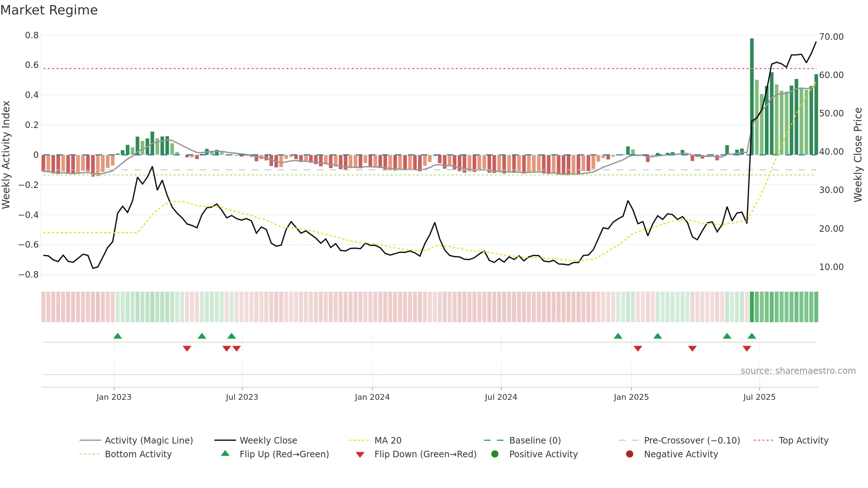The height and width of the screenshot is (488, 868).
Task: Click the Weekly Close Price axis title
Action: tap(858, 155)
